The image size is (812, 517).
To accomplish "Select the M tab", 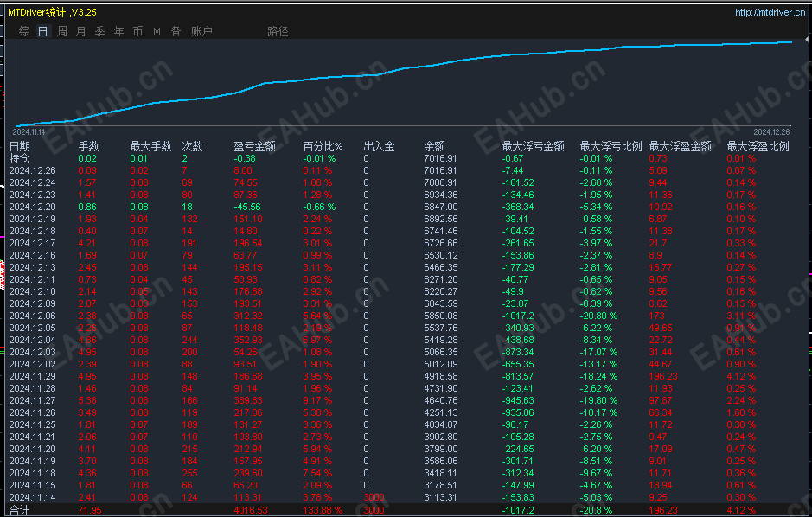I will (157, 32).
